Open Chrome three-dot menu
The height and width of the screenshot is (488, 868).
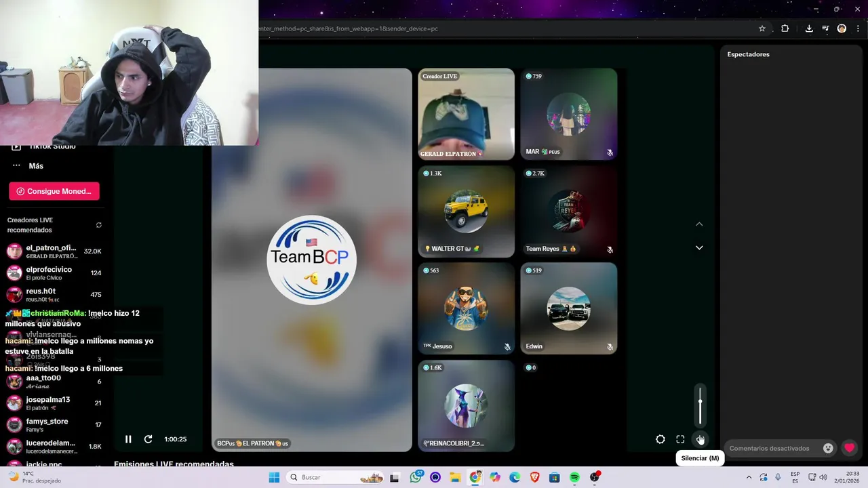pyautogui.click(x=857, y=28)
